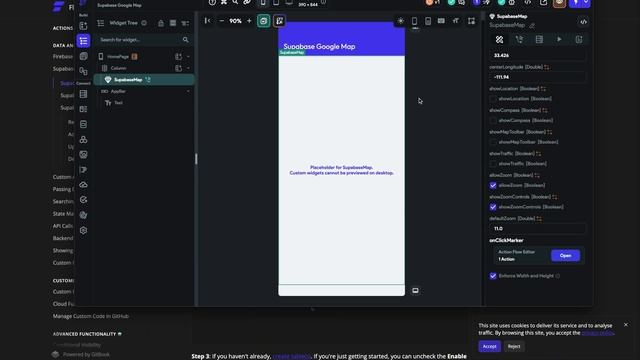This screenshot has width=640, height=360.
Task: Open the data schema table icon
Action: (83, 94)
